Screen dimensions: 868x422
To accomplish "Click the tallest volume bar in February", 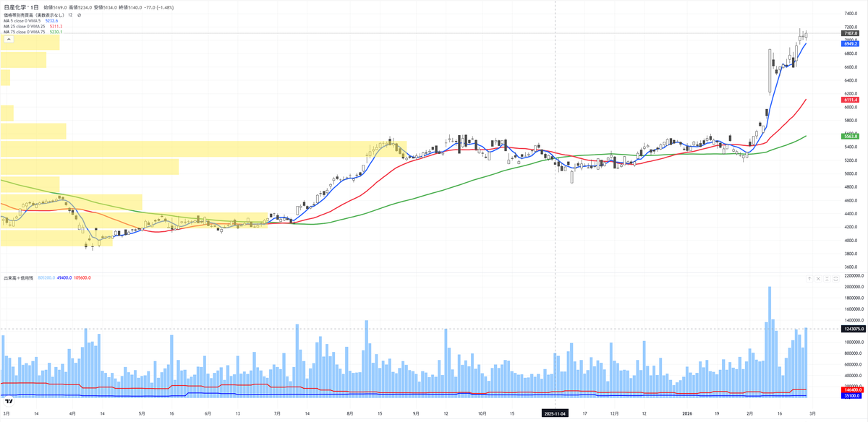I will 769,341.
